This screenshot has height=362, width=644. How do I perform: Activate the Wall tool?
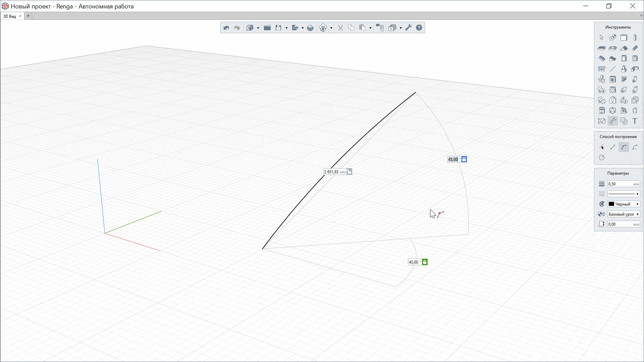(x=624, y=38)
